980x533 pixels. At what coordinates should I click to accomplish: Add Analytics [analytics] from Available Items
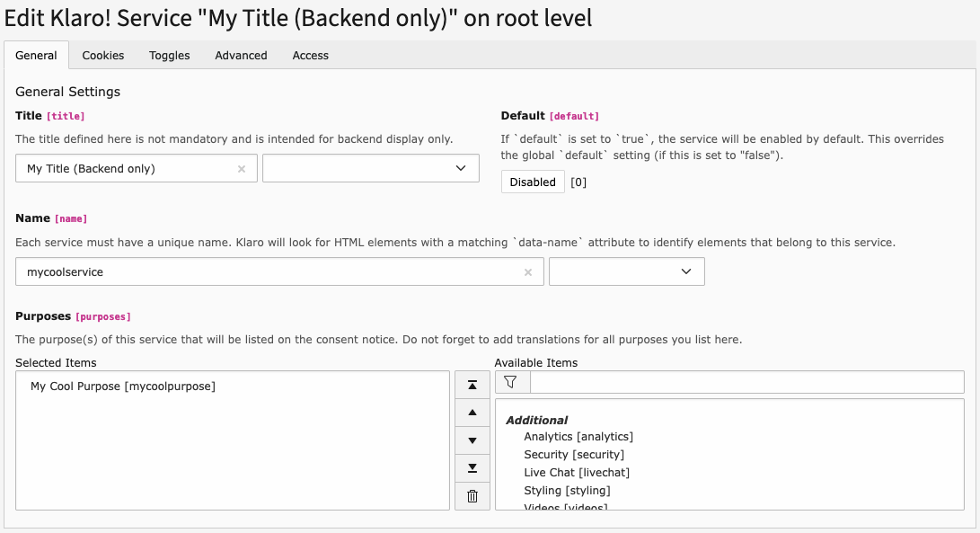coord(578,437)
